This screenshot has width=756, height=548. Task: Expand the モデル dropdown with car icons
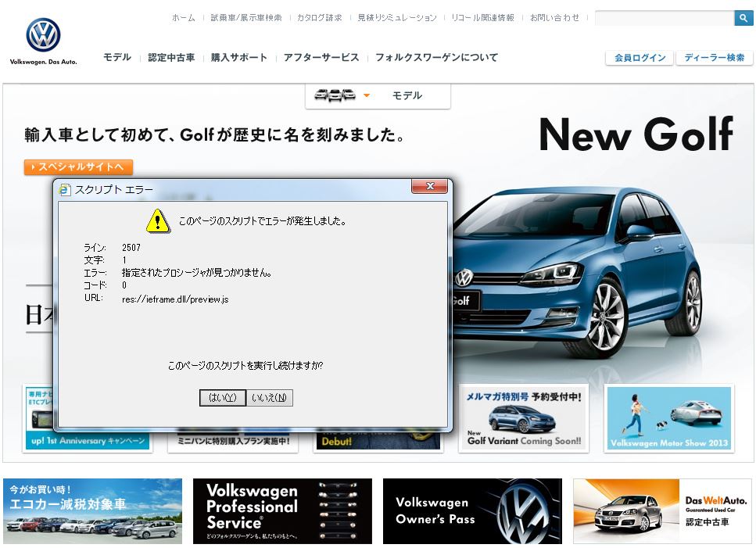378,96
